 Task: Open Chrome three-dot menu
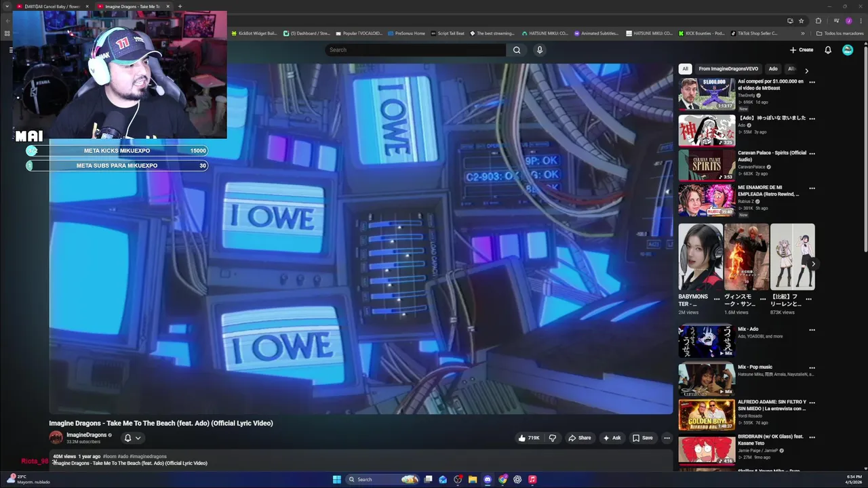click(860, 20)
